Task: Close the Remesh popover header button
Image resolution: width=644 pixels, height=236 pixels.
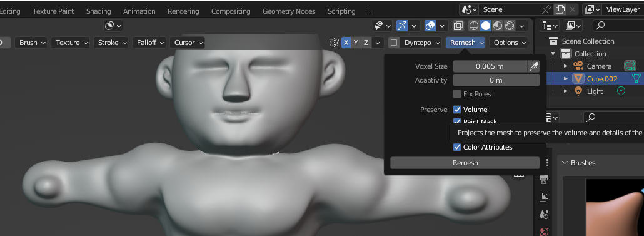Action: coord(465,43)
